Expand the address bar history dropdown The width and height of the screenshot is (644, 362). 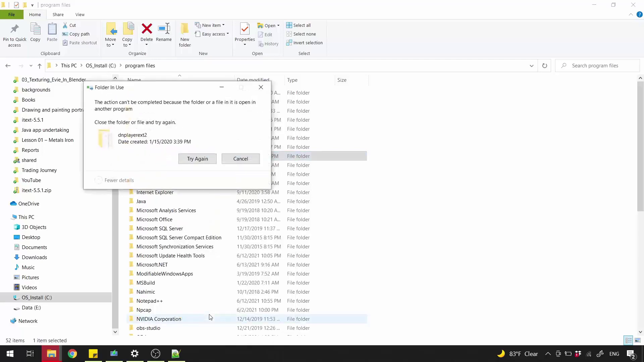[532, 66]
